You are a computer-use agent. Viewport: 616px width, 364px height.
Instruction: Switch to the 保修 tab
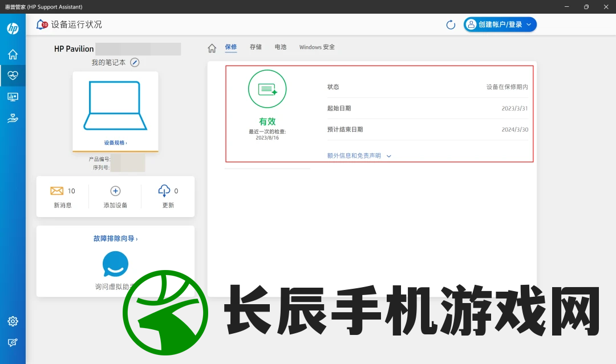click(231, 47)
